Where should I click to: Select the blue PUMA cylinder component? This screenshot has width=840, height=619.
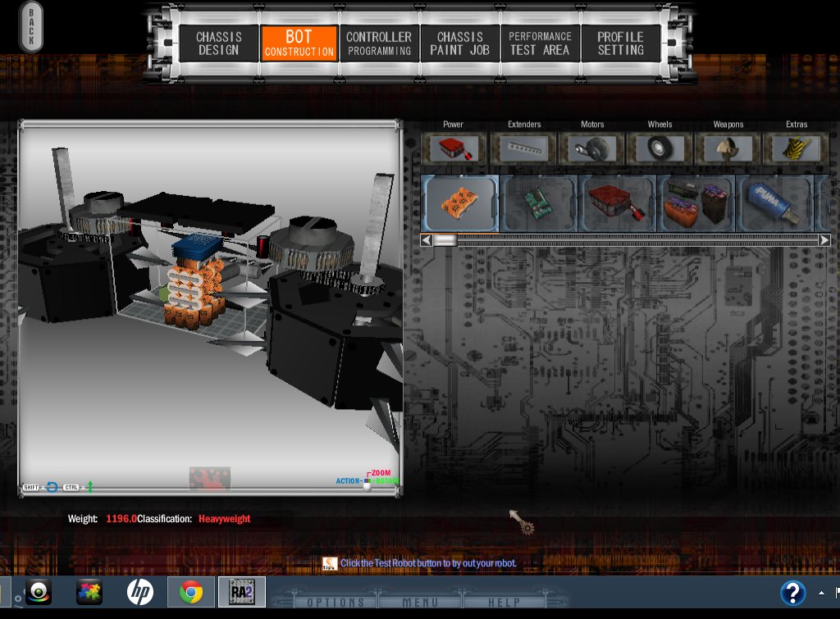click(x=774, y=203)
